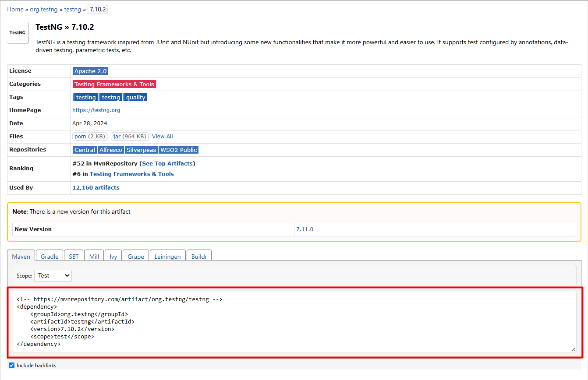
Task: Open the 12,160 artifacts link
Action: coord(96,187)
